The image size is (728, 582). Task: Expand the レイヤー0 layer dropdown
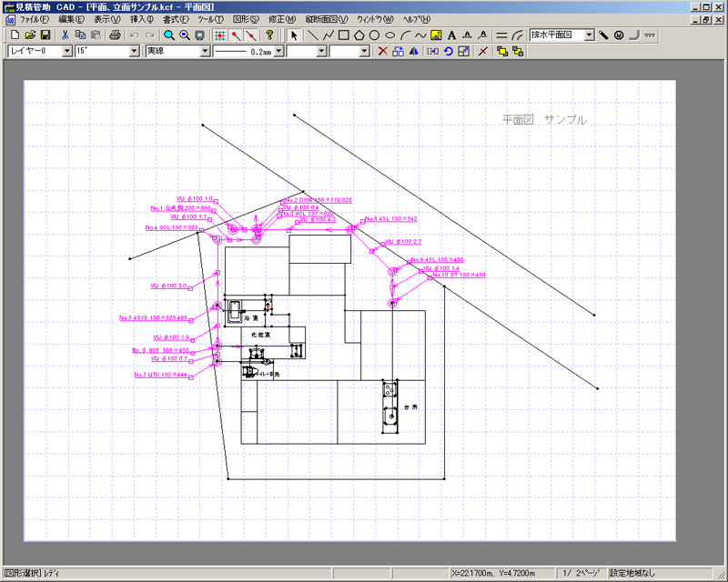coord(67,51)
